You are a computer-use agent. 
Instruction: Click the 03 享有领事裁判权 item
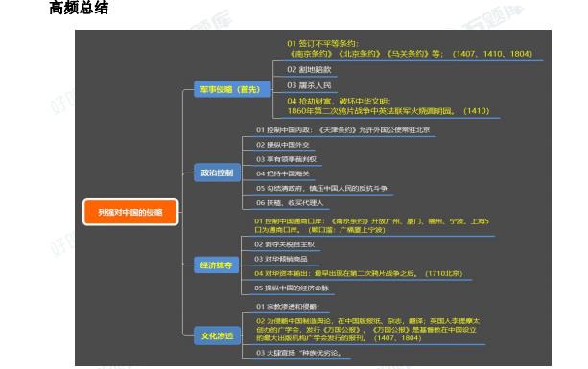click(286, 159)
